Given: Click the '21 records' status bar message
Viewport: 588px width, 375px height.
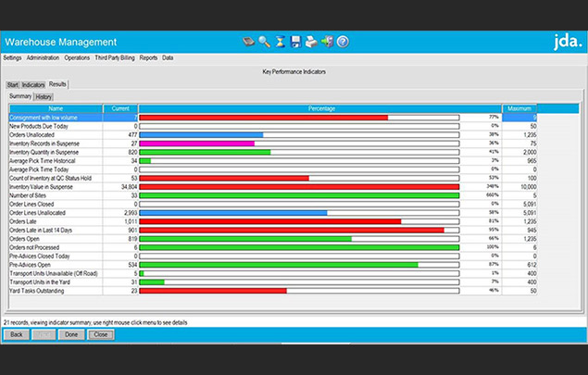Looking at the screenshot, I should 95,322.
